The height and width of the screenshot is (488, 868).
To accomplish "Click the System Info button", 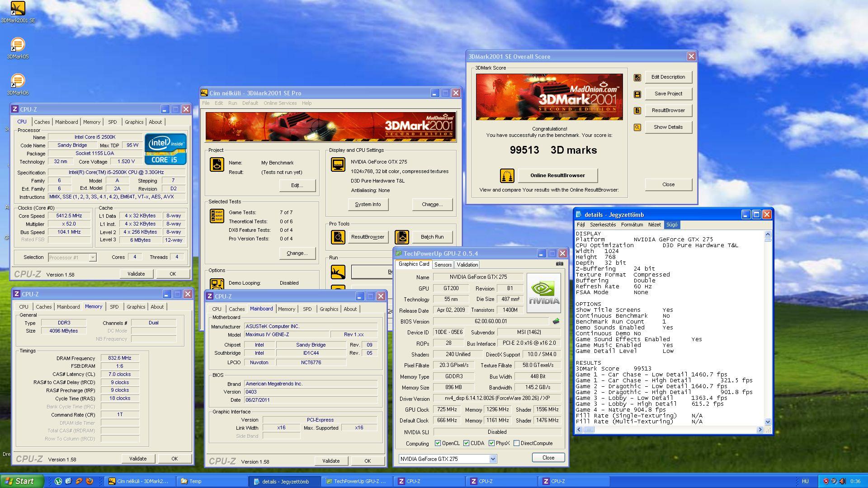I will click(x=368, y=204).
